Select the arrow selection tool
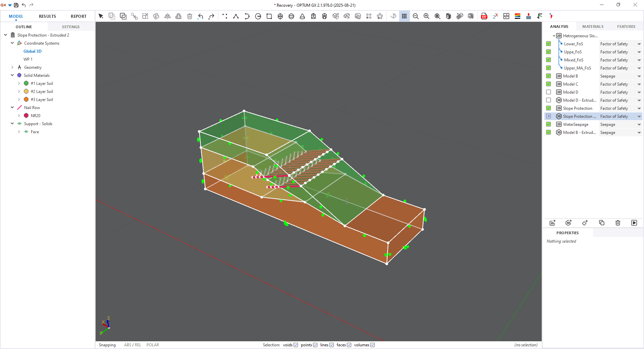Image resolution: width=644 pixels, height=349 pixels. coord(101,16)
